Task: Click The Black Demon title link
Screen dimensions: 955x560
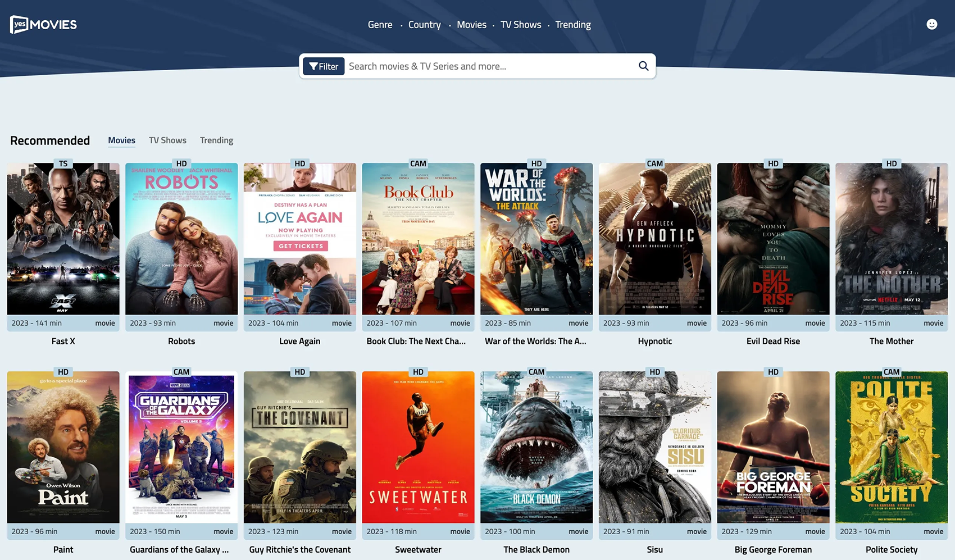Action: coord(536,549)
